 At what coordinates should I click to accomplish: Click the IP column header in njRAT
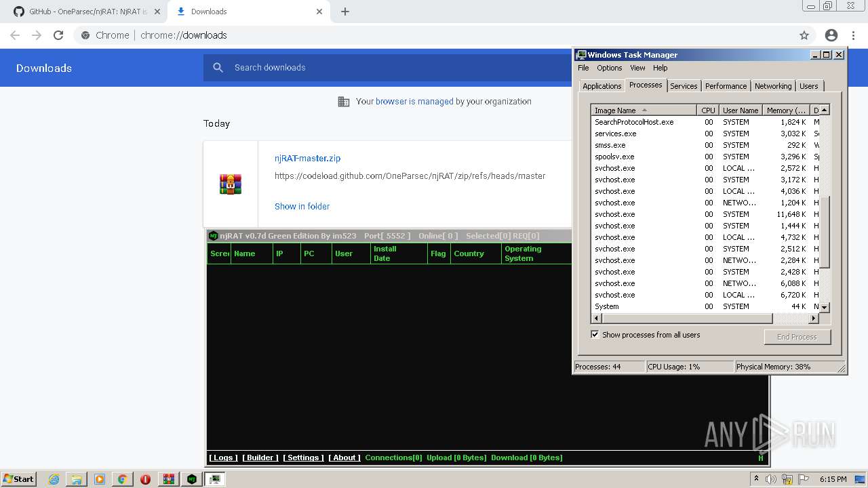[286, 253]
